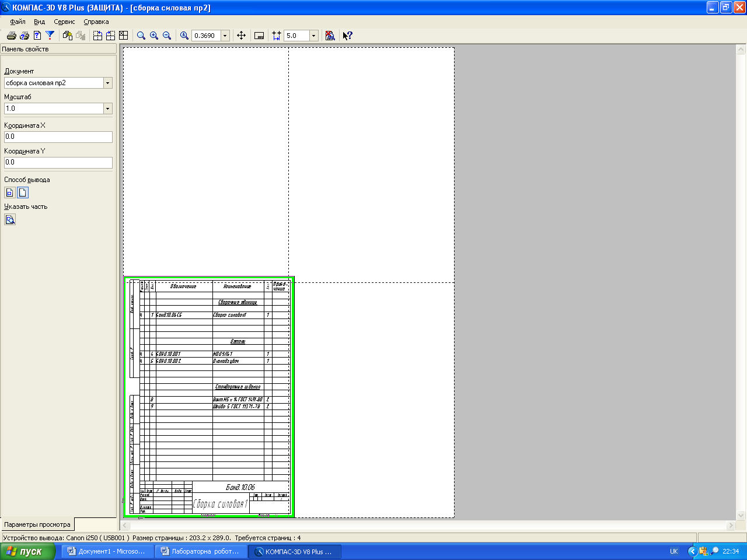Click the cancel preview icon with red X
This screenshot has height=560, width=747.
(330, 36)
